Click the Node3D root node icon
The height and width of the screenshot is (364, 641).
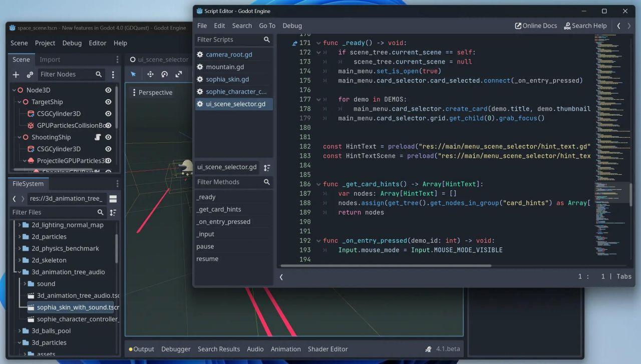[x=21, y=90]
